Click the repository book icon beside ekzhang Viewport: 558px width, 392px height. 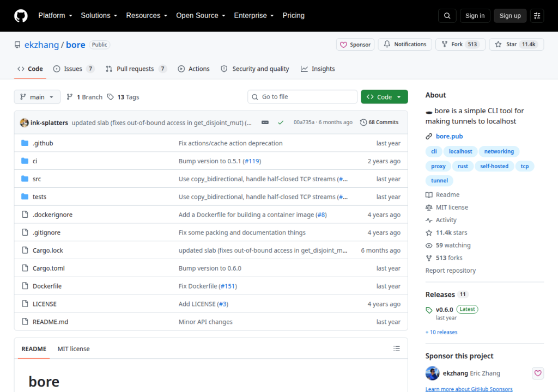[x=17, y=45]
